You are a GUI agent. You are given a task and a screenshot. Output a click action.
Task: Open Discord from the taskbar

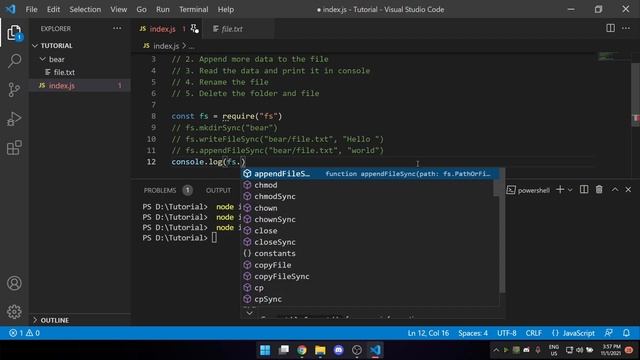pos(338,350)
